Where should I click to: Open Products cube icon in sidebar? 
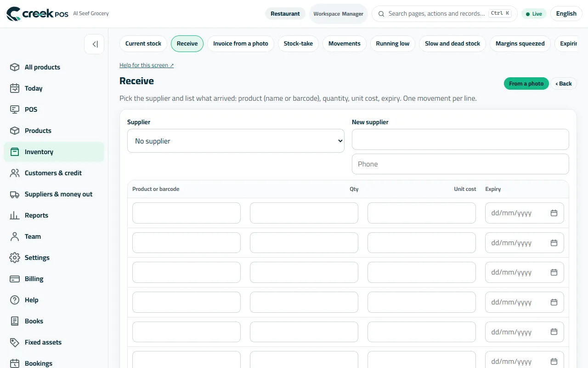pos(15,131)
